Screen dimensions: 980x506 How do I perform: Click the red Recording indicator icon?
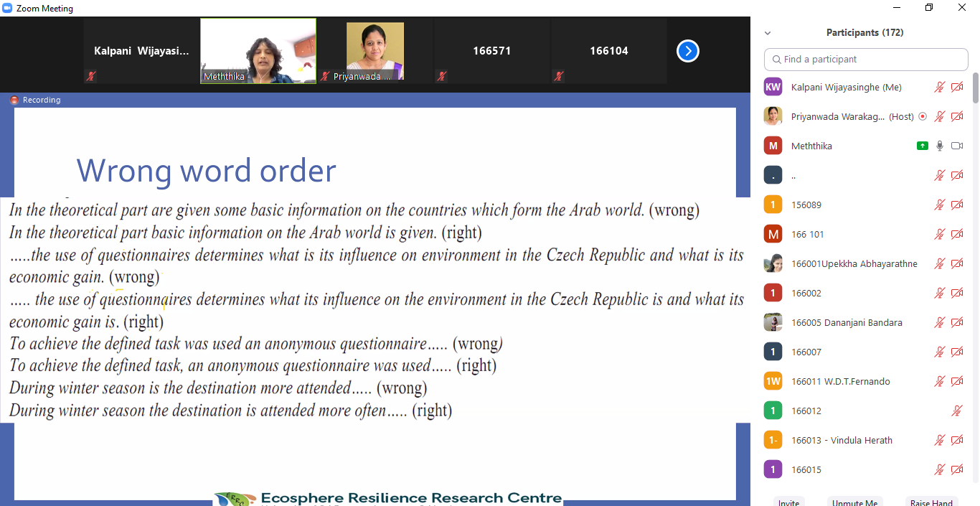[x=14, y=100]
